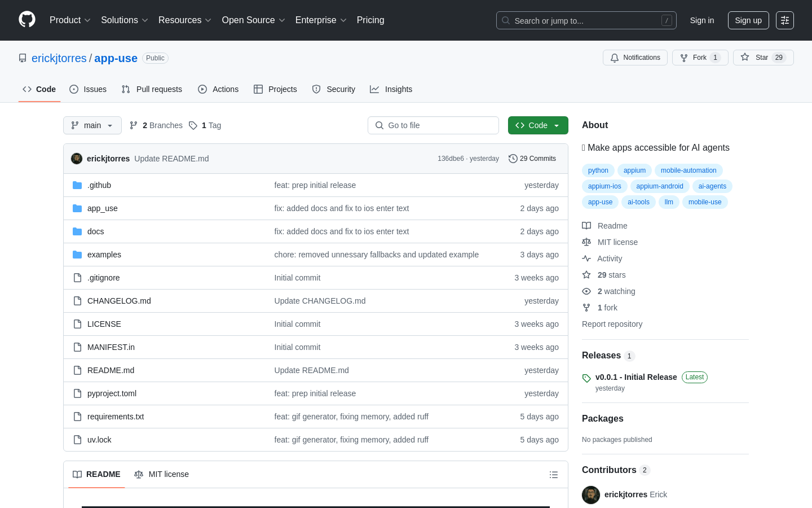The height and width of the screenshot is (508, 812).
Task: Open the examples folder icon
Action: (77, 255)
